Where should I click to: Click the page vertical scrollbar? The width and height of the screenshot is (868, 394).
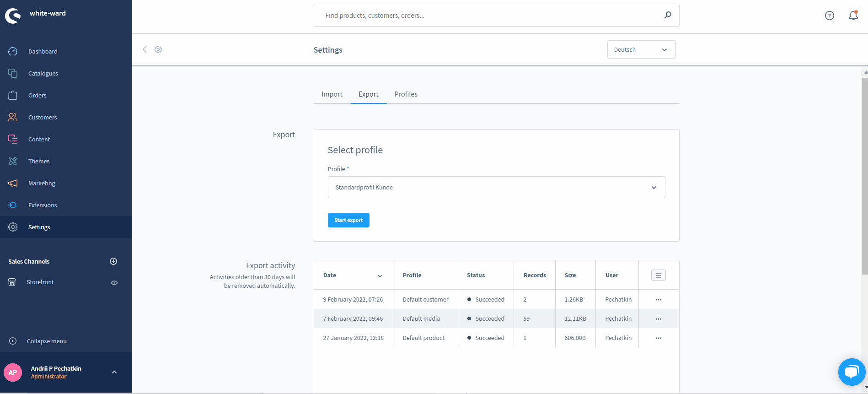[x=864, y=176]
